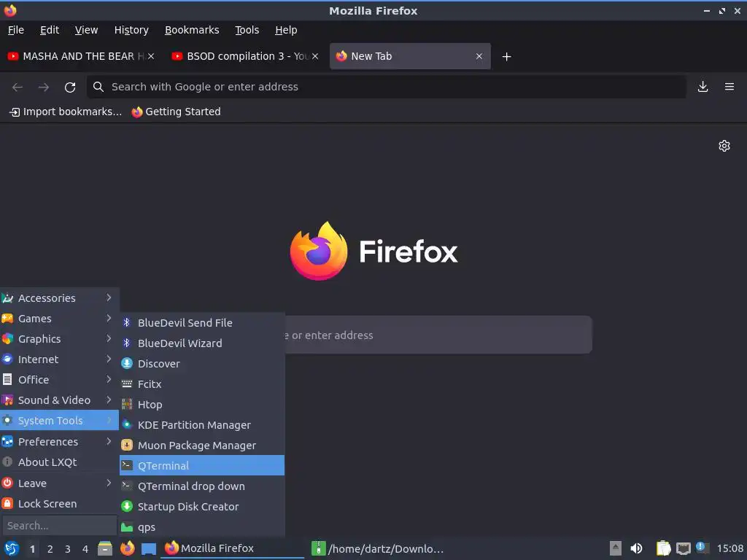The height and width of the screenshot is (560, 747).
Task: Open the Getting Started bookmark
Action: pyautogui.click(x=177, y=112)
